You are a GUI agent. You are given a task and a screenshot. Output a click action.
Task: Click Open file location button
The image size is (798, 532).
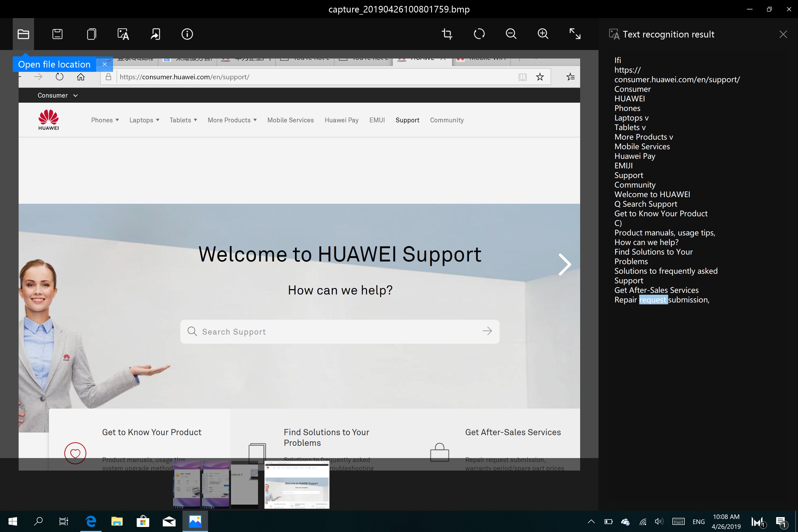click(54, 64)
